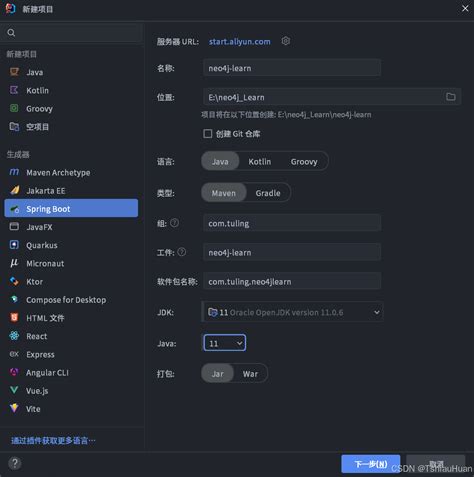
Task: Select Kotlin in new project list
Action: (71, 90)
